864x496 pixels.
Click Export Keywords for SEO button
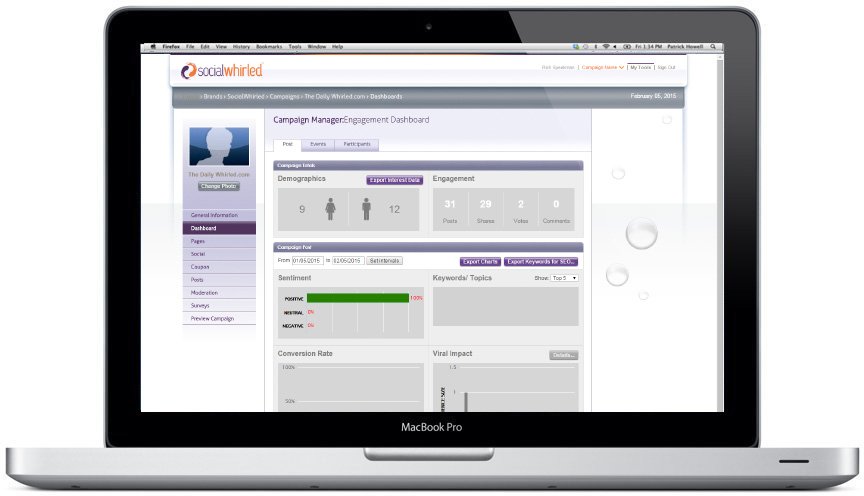(x=541, y=261)
